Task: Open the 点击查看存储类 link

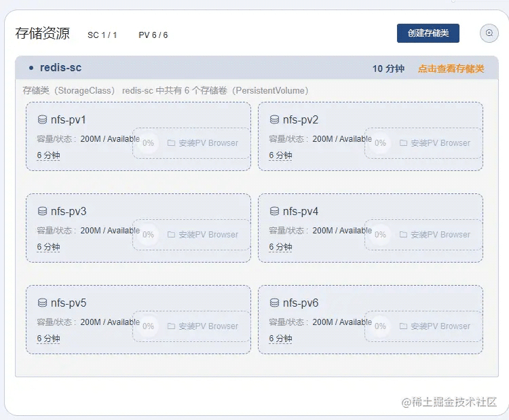Action: pyautogui.click(x=451, y=69)
